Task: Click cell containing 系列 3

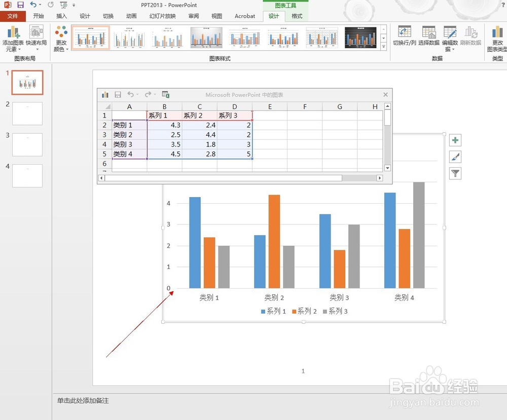Action: [235, 116]
